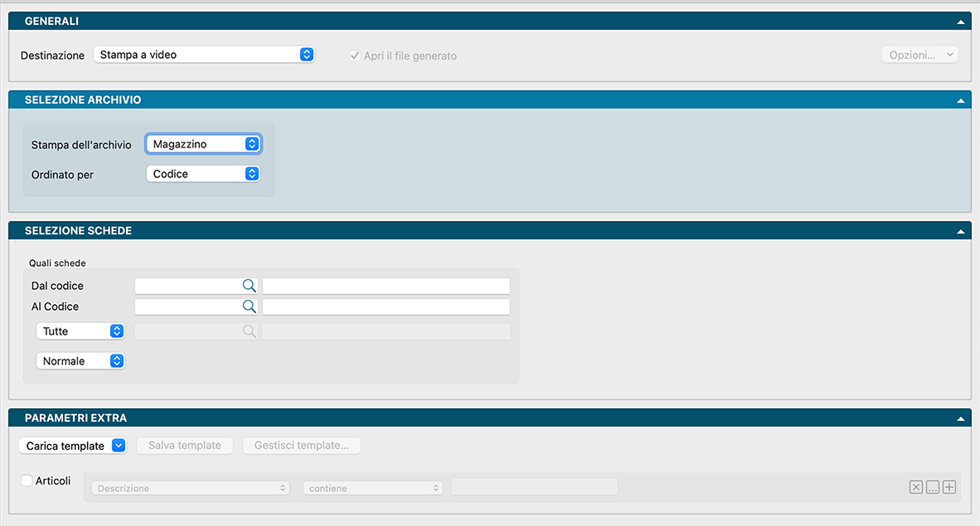Click the Salva template button
This screenshot has width=980, height=526.
pyautogui.click(x=185, y=446)
